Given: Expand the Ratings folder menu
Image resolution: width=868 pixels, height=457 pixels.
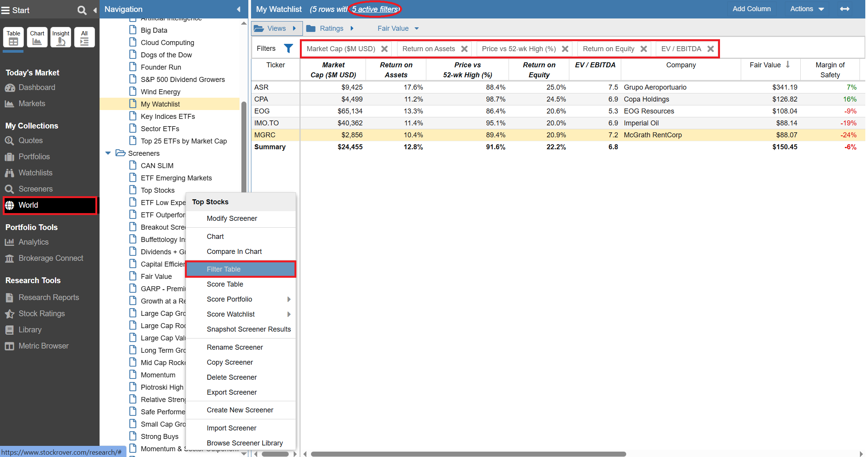Looking at the screenshot, I should tap(330, 28).
